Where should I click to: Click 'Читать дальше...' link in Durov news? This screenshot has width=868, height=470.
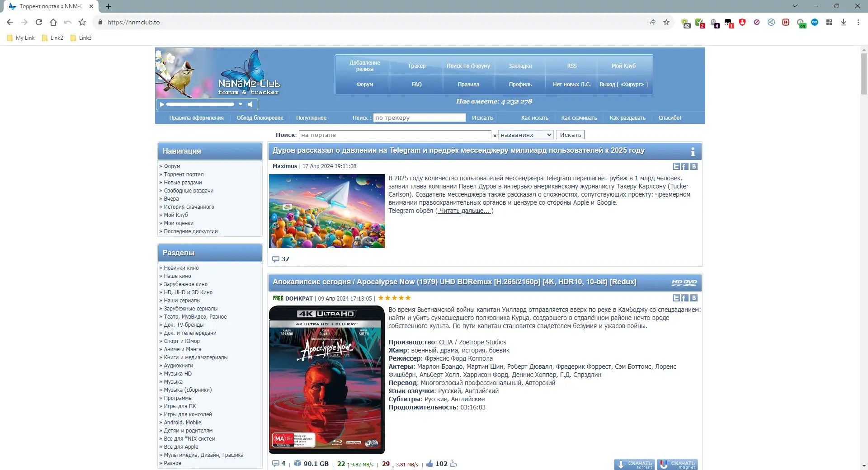pos(464,211)
